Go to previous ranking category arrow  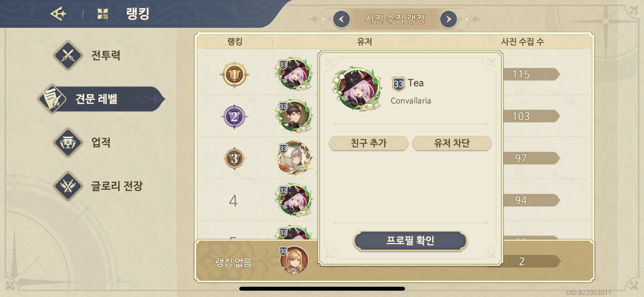pyautogui.click(x=342, y=19)
